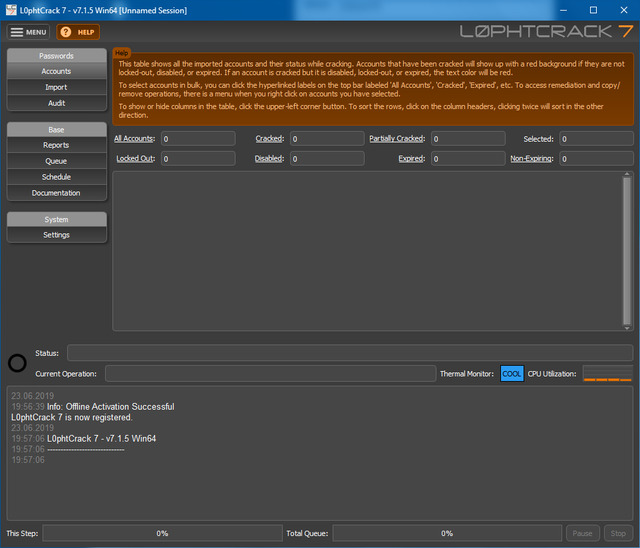Image resolution: width=640 pixels, height=548 pixels.
Task: Click the scrollbar down arrow of accounts table
Action: point(627,328)
